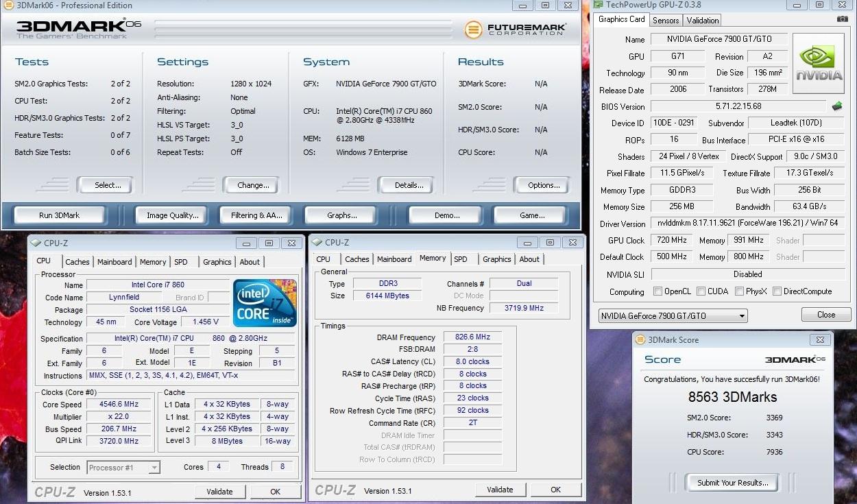Close GPU-Z with the Close button

(x=826, y=315)
